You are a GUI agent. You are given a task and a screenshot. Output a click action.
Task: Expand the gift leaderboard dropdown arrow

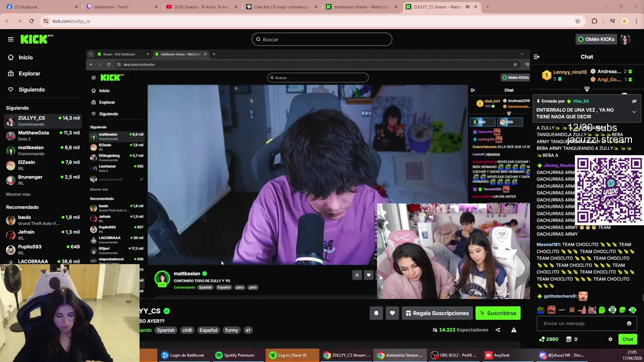(587, 89)
